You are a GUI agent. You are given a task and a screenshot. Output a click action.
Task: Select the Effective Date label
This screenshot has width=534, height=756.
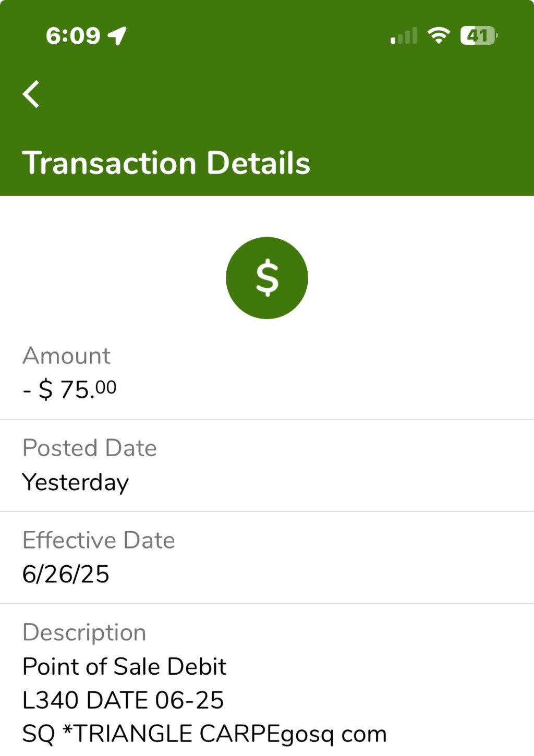pyautogui.click(x=99, y=540)
